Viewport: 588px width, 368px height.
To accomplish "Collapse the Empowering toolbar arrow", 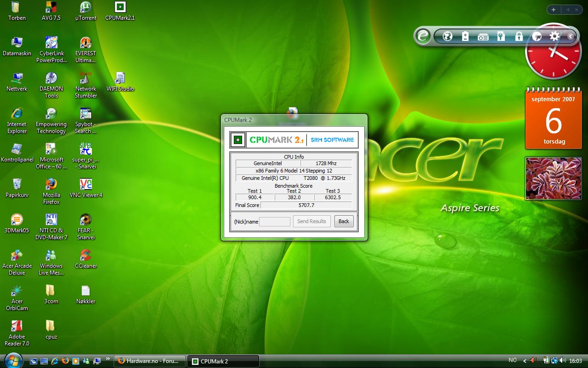I will tap(570, 36).
